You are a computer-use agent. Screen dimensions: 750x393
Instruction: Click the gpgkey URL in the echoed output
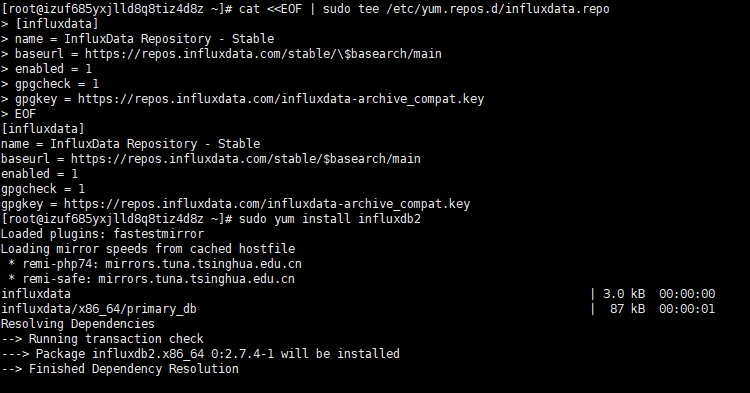click(267, 204)
